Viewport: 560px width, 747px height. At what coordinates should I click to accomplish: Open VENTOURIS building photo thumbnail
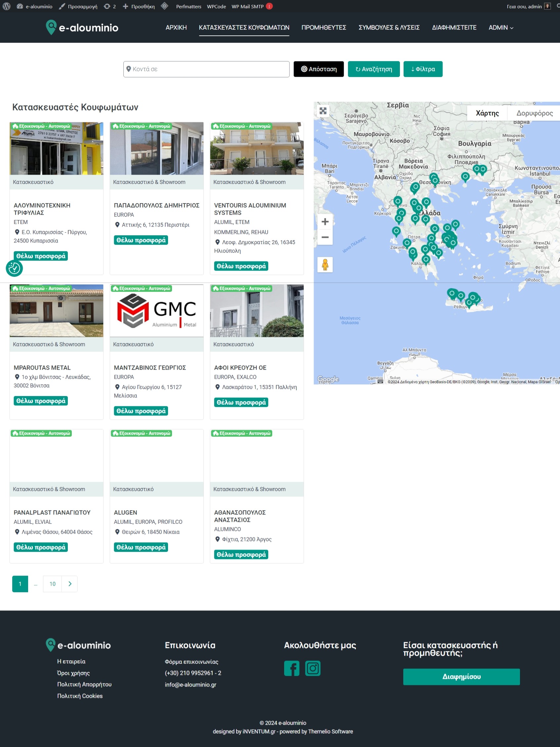click(x=257, y=149)
